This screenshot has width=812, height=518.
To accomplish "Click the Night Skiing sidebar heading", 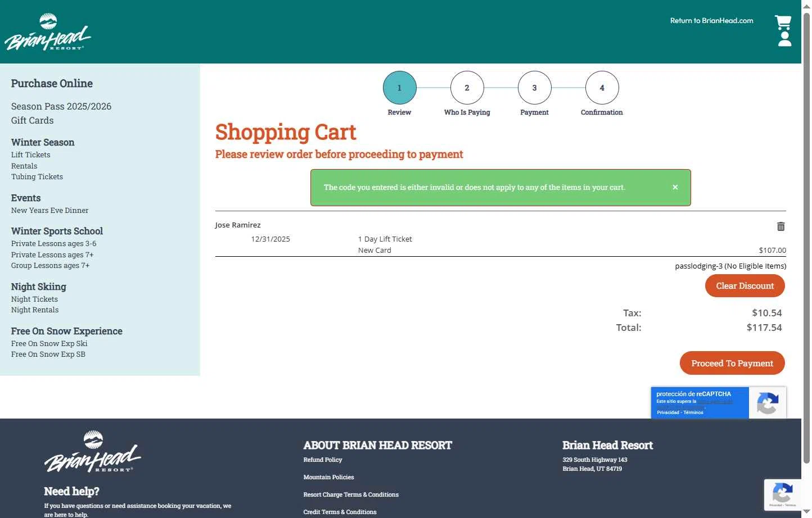I will (x=39, y=287).
